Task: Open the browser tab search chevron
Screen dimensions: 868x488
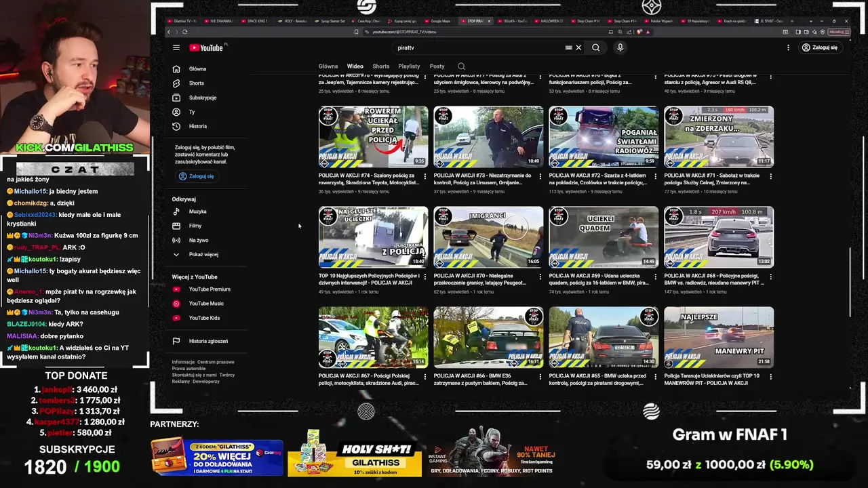Action: click(x=811, y=21)
